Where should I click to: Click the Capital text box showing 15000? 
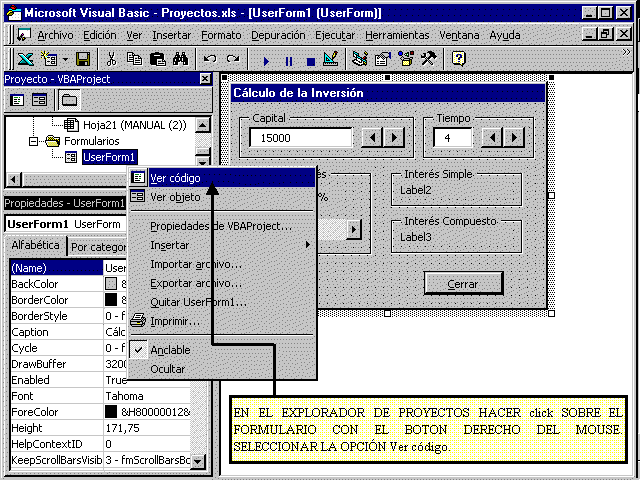click(x=301, y=138)
